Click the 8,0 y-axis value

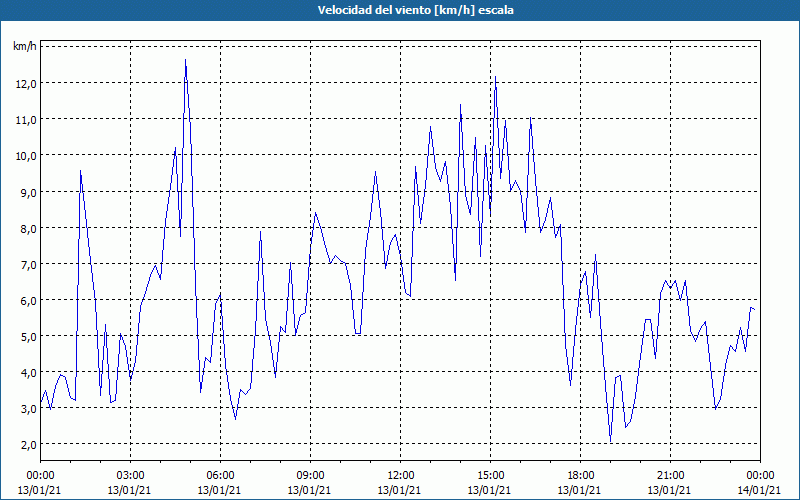pyautogui.click(x=28, y=229)
